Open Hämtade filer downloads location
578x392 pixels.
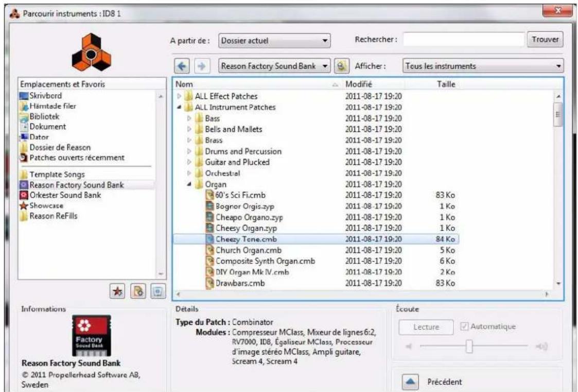coord(48,106)
